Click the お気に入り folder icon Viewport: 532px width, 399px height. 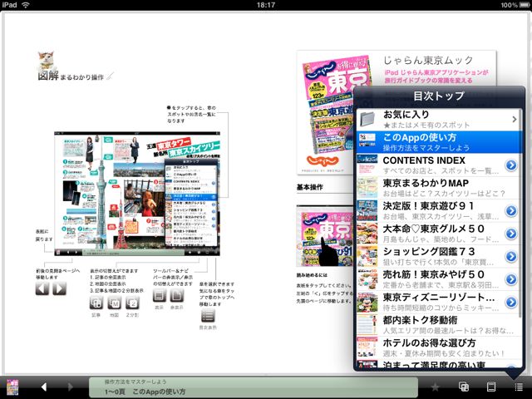tap(367, 119)
